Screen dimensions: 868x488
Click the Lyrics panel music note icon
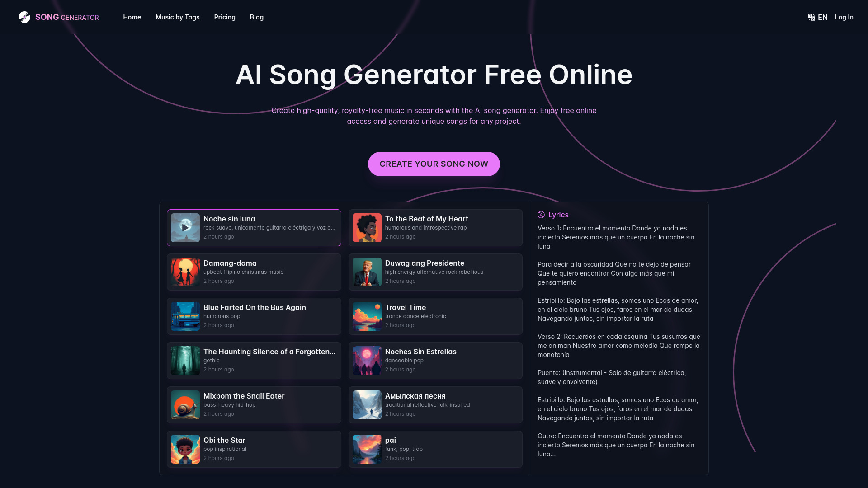coord(541,215)
